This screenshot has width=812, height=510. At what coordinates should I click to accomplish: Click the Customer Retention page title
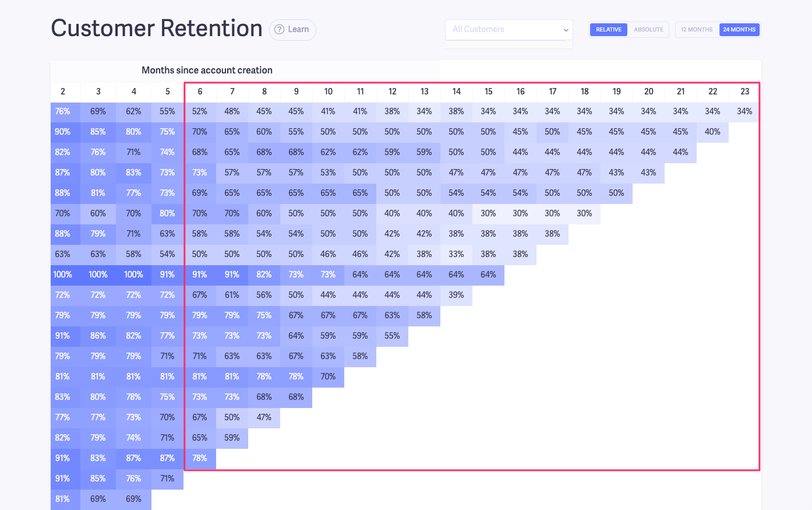156,28
